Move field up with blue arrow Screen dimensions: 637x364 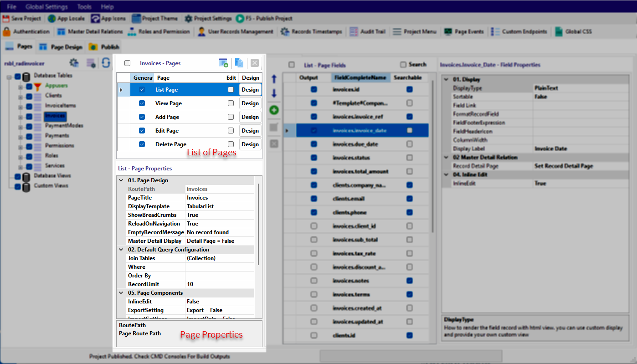pos(274,79)
